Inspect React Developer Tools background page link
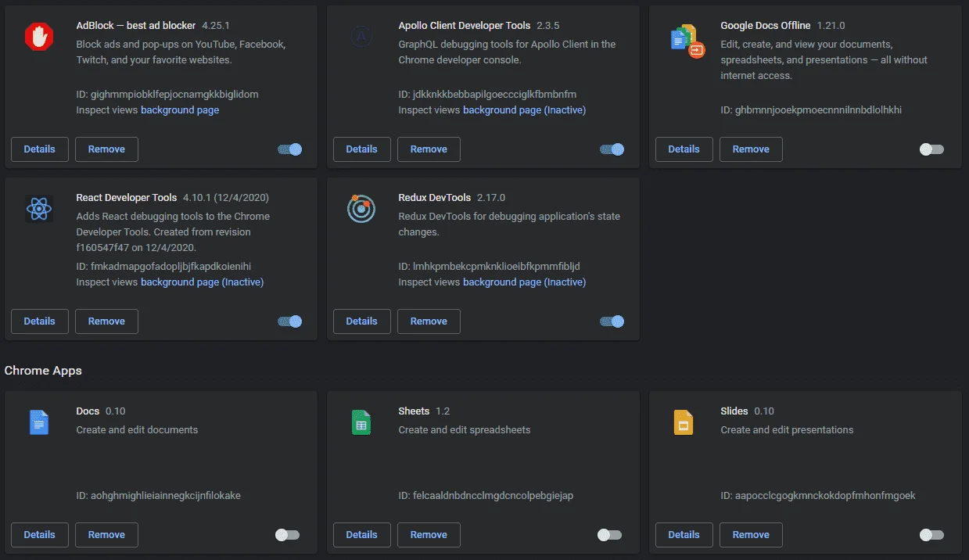 (x=202, y=282)
